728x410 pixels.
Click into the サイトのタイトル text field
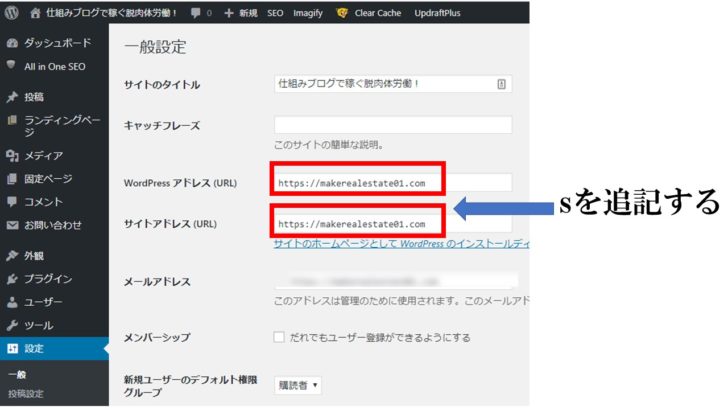coord(393,84)
